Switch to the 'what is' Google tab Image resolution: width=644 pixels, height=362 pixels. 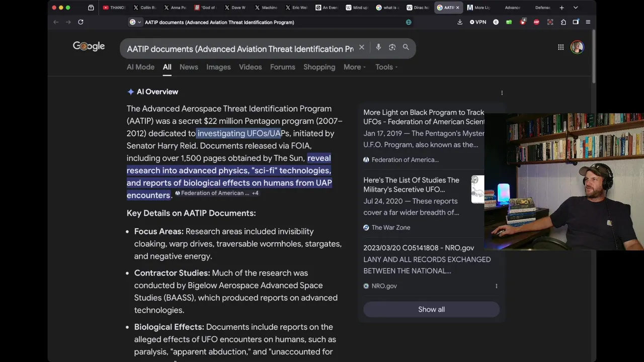(x=387, y=8)
